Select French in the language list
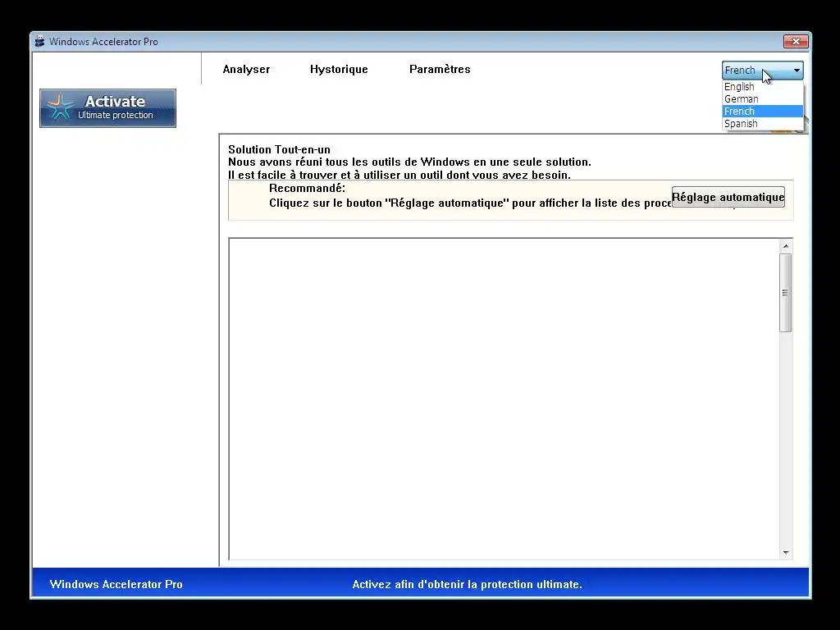The height and width of the screenshot is (630, 840). (x=762, y=112)
